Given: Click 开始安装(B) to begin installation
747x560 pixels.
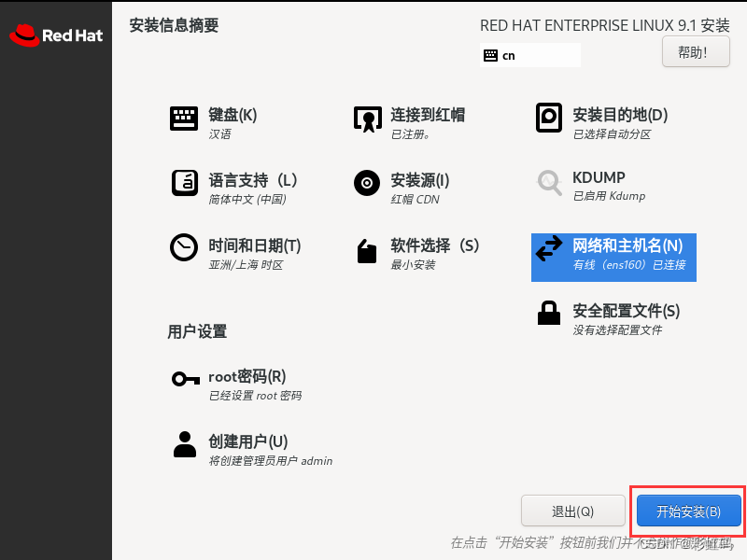Looking at the screenshot, I should click(688, 511).
